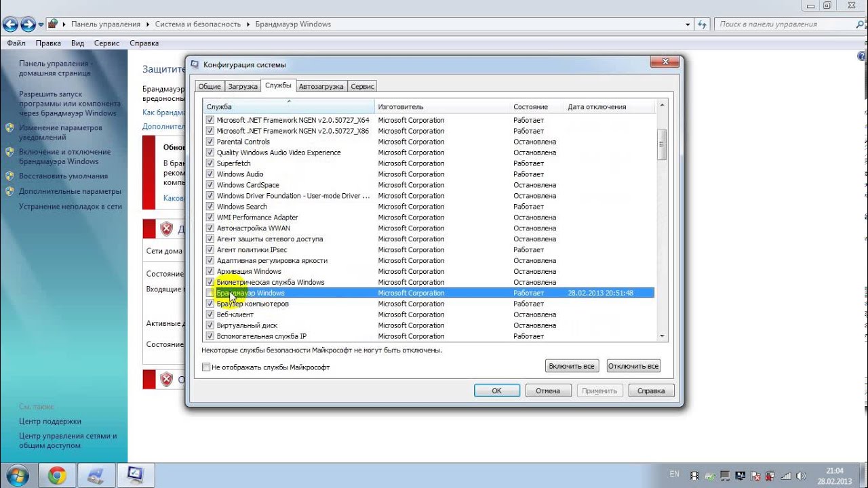
Task: Click the Windows Start orb
Action: pyautogui.click(x=16, y=475)
